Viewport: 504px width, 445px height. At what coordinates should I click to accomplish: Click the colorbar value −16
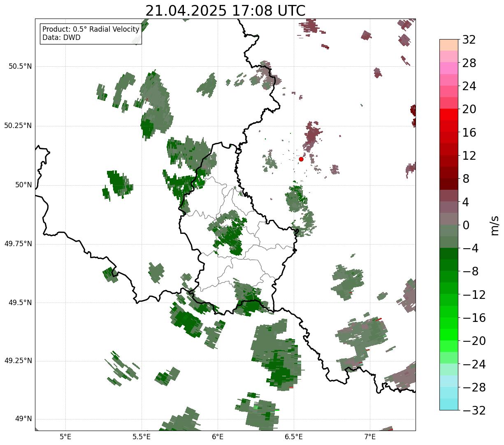tap(474, 318)
